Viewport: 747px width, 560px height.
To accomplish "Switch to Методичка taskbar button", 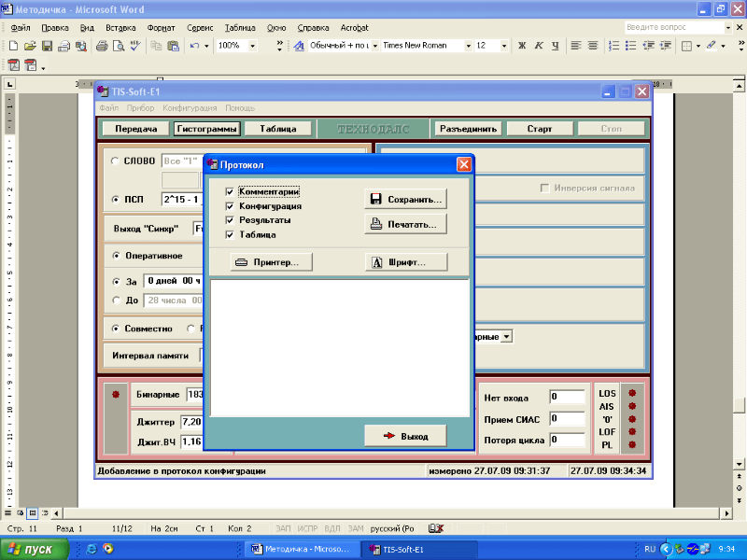I will click(x=301, y=549).
